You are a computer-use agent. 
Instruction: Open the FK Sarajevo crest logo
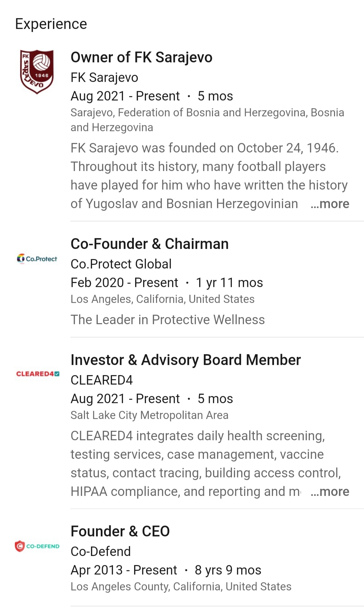(x=37, y=72)
